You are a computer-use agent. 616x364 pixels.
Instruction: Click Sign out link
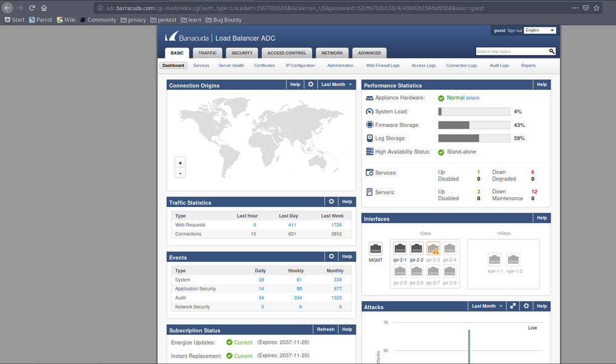point(515,30)
